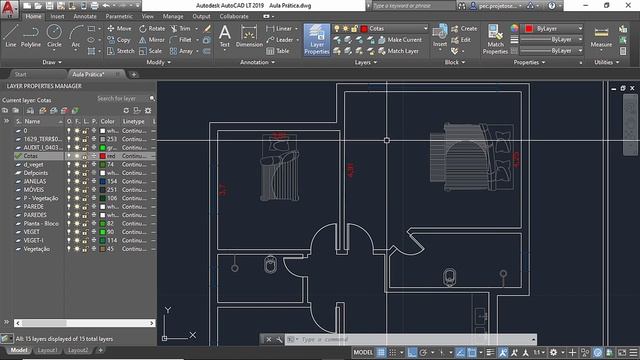Click the Linear dimension tool
Image resolution: width=640 pixels, height=360 pixels.
pyautogui.click(x=279, y=29)
